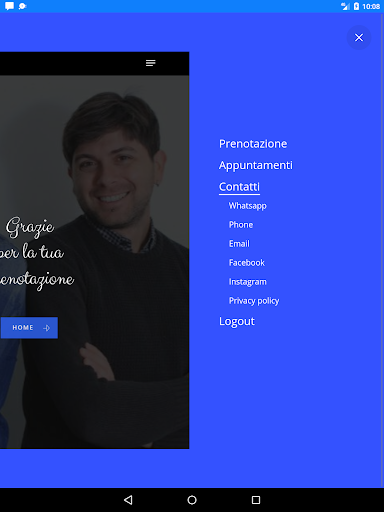
Task: Open the Email contact link
Action: click(239, 244)
